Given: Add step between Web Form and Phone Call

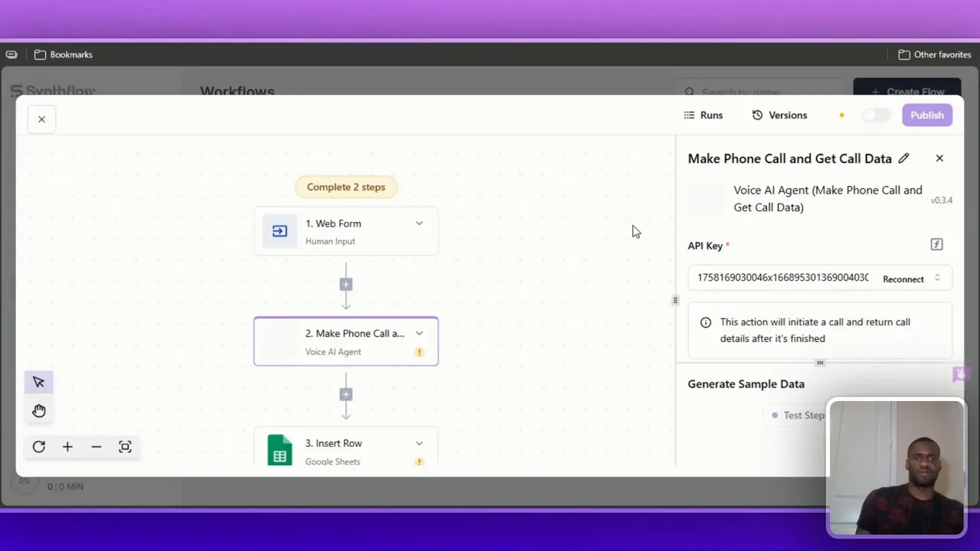Looking at the screenshot, I should tap(346, 285).
